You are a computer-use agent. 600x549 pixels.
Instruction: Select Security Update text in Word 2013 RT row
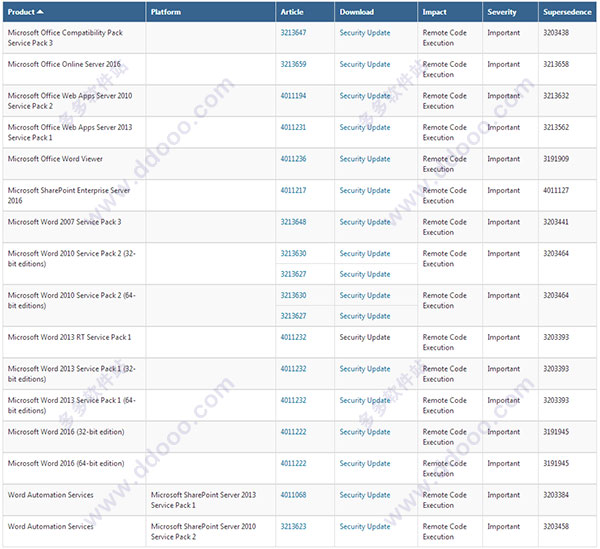pyautogui.click(x=365, y=337)
